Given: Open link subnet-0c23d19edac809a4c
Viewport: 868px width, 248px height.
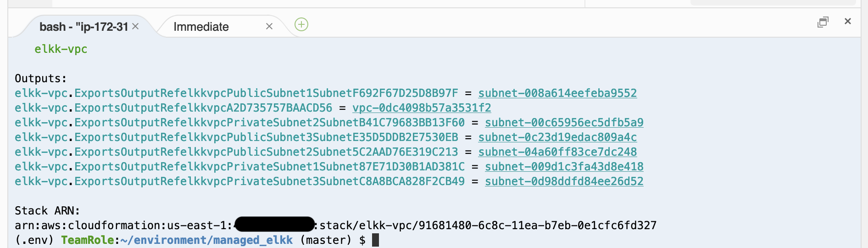Looking at the screenshot, I should tap(557, 137).
